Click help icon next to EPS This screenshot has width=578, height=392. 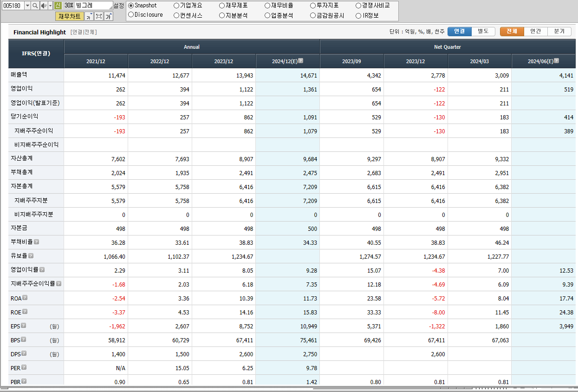(x=23, y=325)
